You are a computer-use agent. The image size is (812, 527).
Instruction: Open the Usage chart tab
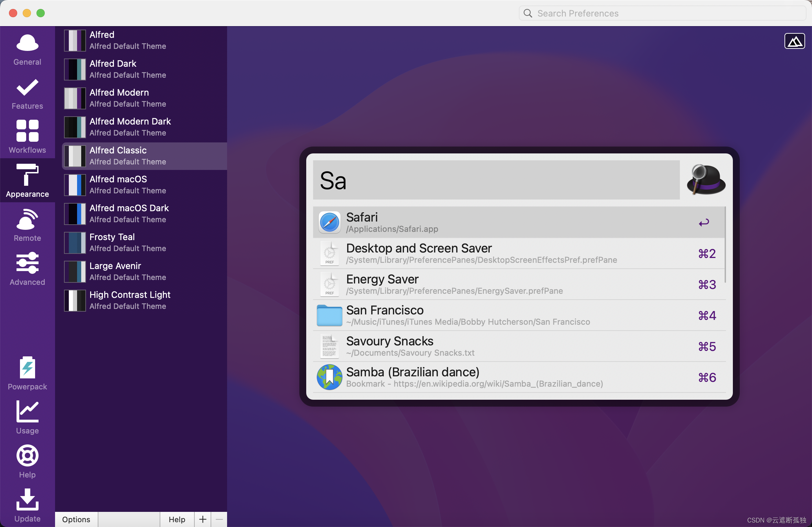point(27,418)
